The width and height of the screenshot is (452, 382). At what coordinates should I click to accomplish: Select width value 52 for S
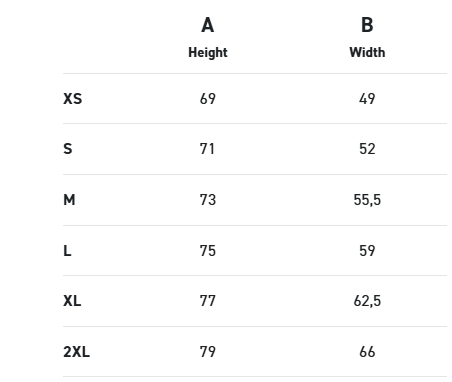[367, 149]
